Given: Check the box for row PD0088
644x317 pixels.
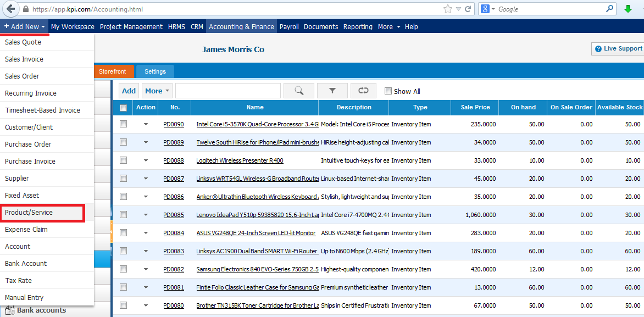Looking at the screenshot, I should 123,160.
